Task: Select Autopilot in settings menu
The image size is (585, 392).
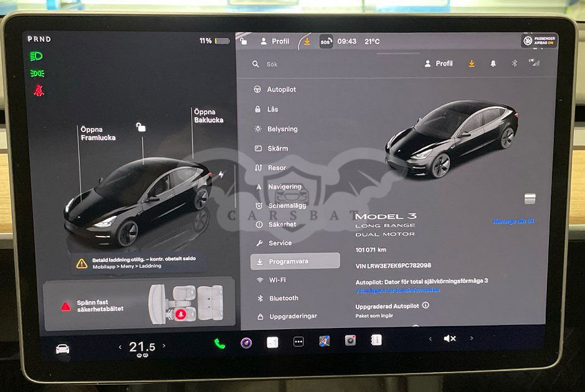Action: point(281,90)
